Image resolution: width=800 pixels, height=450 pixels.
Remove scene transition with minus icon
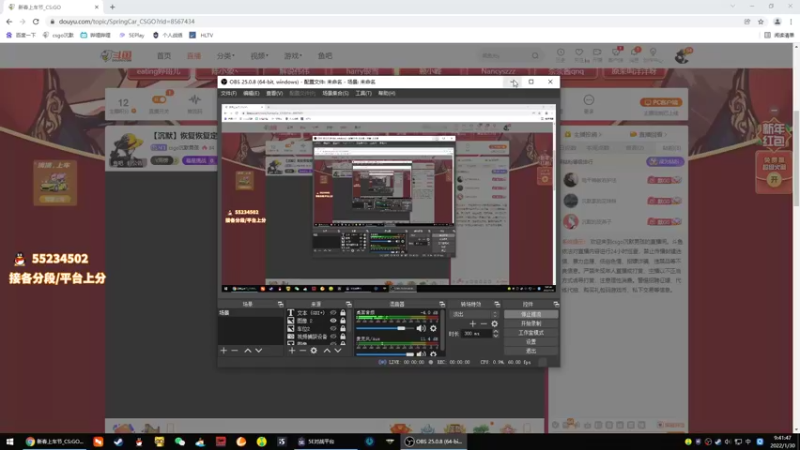pos(484,323)
